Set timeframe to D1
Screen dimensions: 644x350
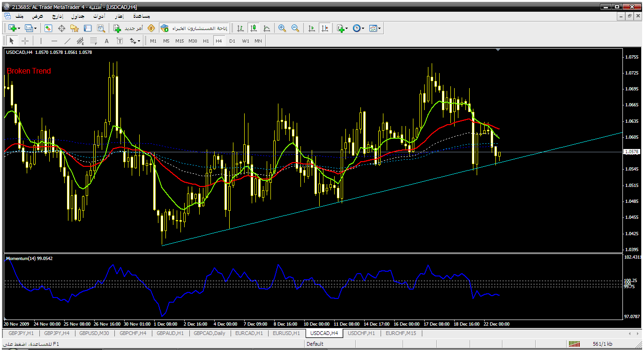point(232,41)
